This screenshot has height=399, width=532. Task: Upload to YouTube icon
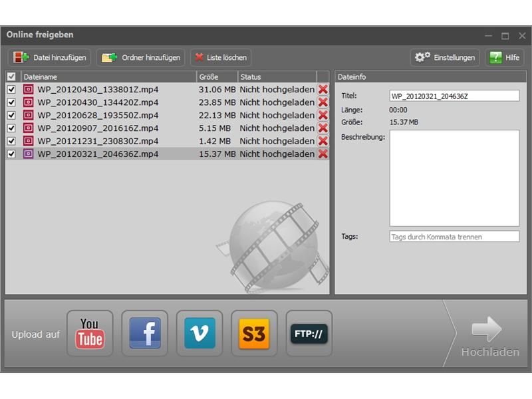[x=90, y=333]
